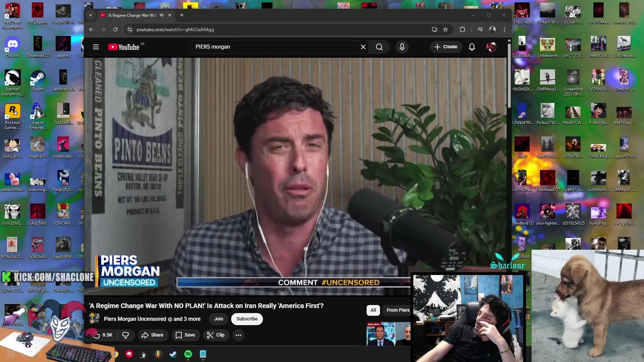Open FL Studio fruit icon on taskbar
The height and width of the screenshot is (362, 644).
[x=158, y=354]
